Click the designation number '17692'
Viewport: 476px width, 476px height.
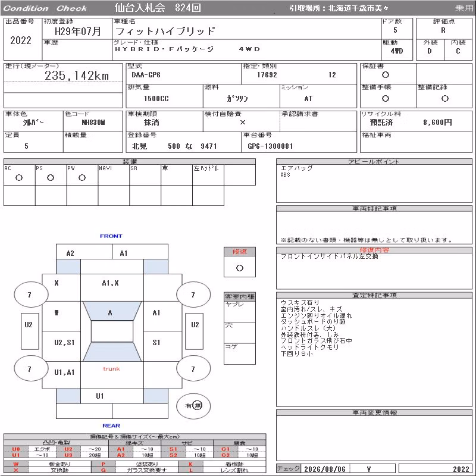(x=267, y=75)
